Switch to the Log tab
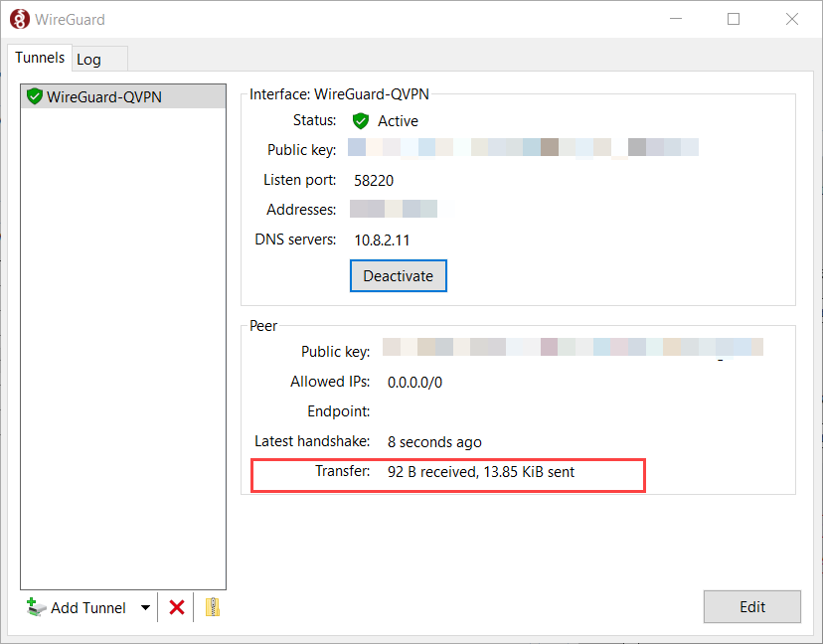This screenshot has height=644, width=823. pos(99,59)
